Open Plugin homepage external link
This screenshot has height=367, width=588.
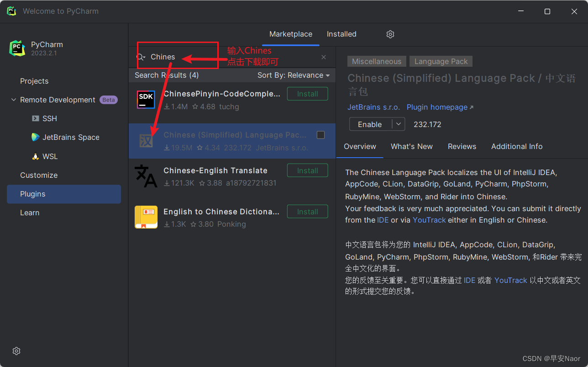[x=440, y=107]
